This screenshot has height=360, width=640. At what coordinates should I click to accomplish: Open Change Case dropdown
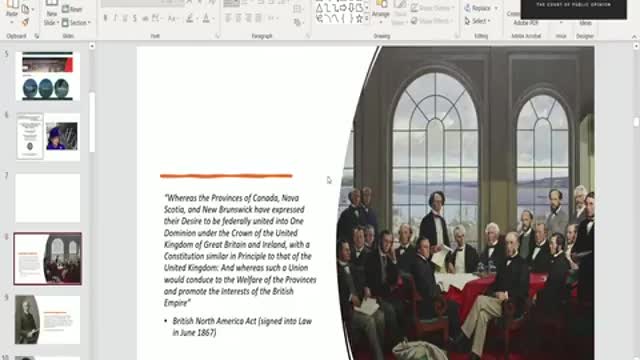[172, 18]
